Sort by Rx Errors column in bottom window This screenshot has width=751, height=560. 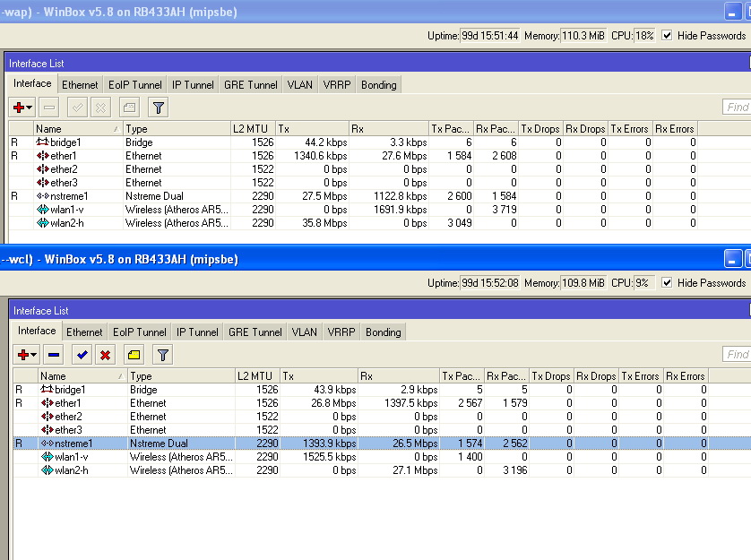[x=686, y=376]
